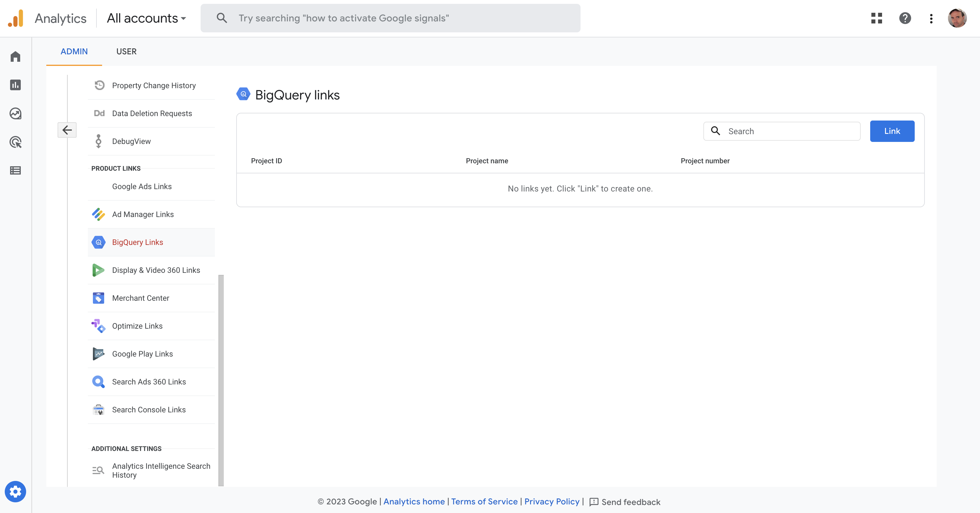Click the DebugView icon
Image resolution: width=980 pixels, height=513 pixels.
[x=99, y=141]
